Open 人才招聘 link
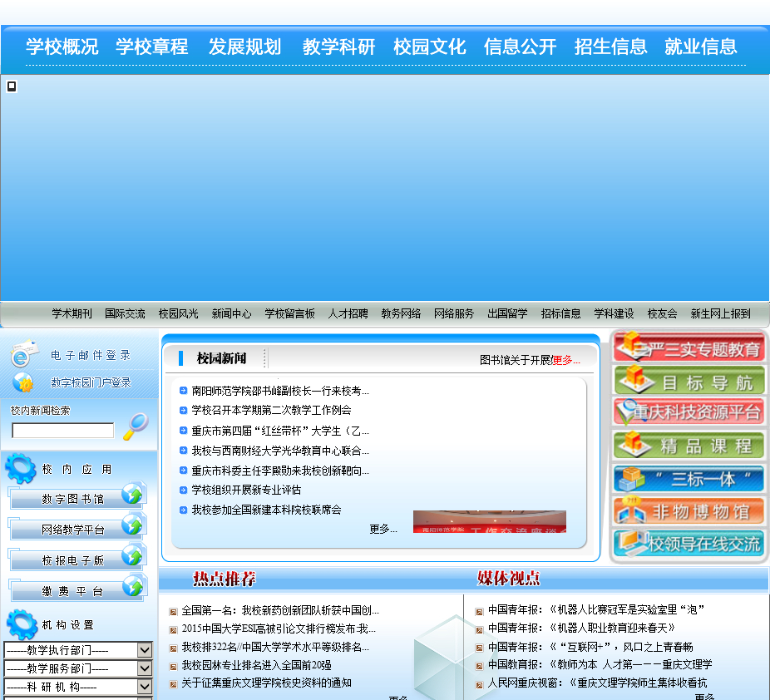The width and height of the screenshot is (770, 700). (x=348, y=313)
